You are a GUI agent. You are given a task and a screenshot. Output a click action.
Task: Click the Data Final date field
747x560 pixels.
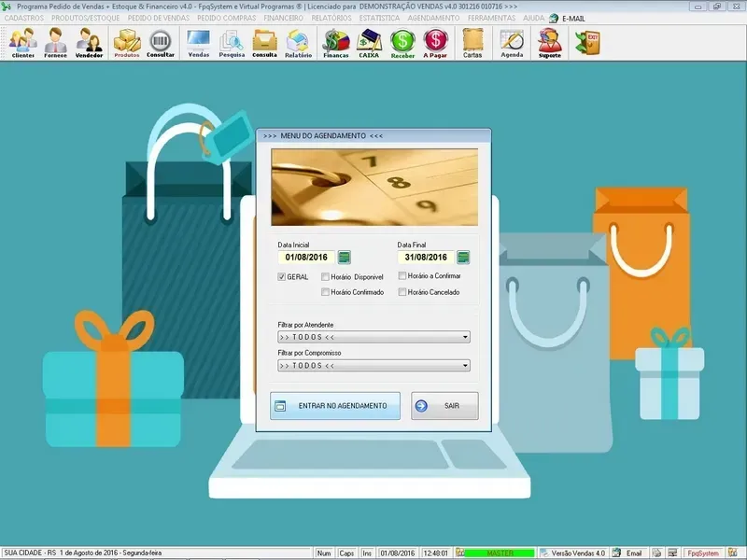[x=425, y=258]
